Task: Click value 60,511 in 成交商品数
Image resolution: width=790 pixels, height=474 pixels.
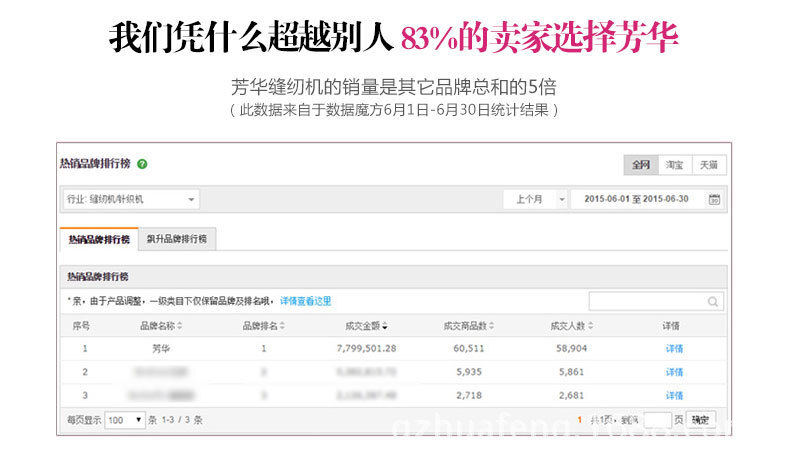Action: (469, 349)
